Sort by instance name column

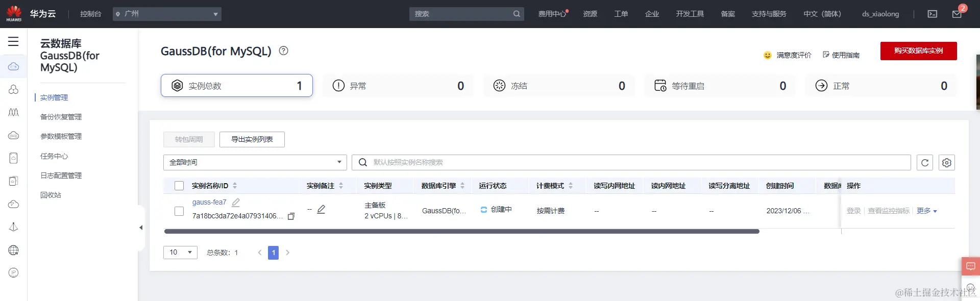point(235,186)
